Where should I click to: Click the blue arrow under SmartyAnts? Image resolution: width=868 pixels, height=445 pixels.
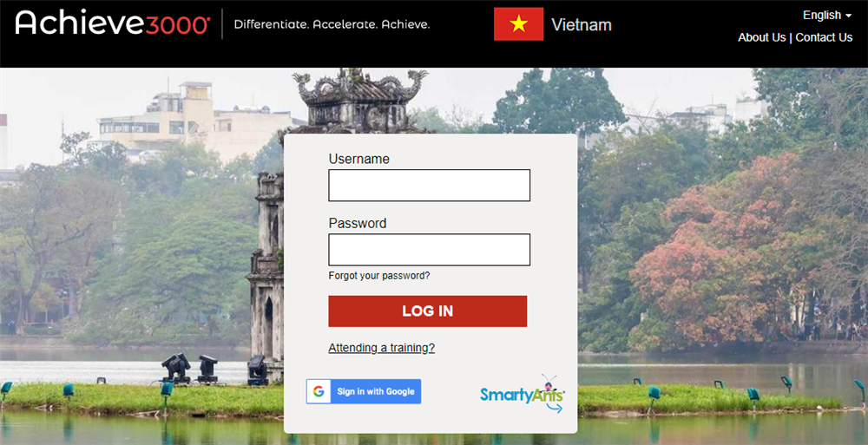554,408
